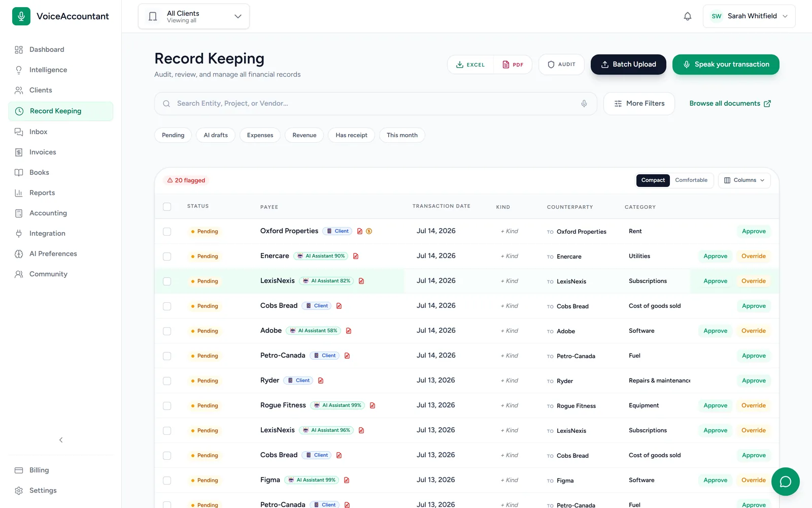Toggle the select-all checkbox in table header

pos(167,207)
